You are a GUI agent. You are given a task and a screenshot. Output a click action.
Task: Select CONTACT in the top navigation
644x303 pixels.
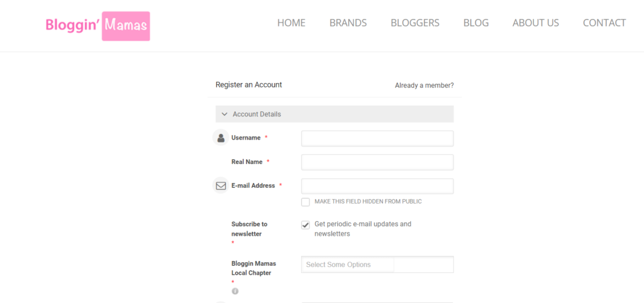604,23
